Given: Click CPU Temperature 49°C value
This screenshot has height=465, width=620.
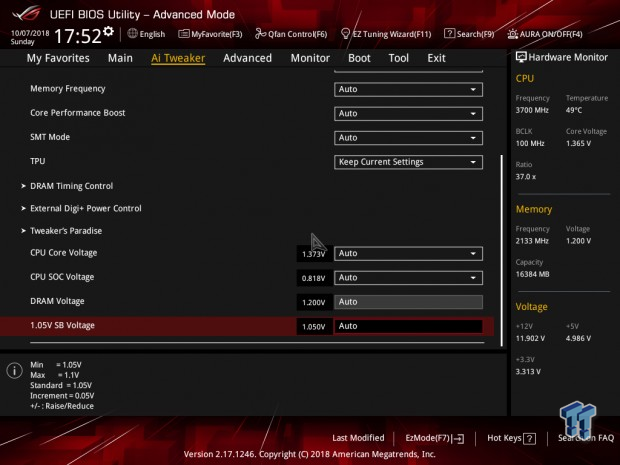Looking at the screenshot, I should (574, 110).
